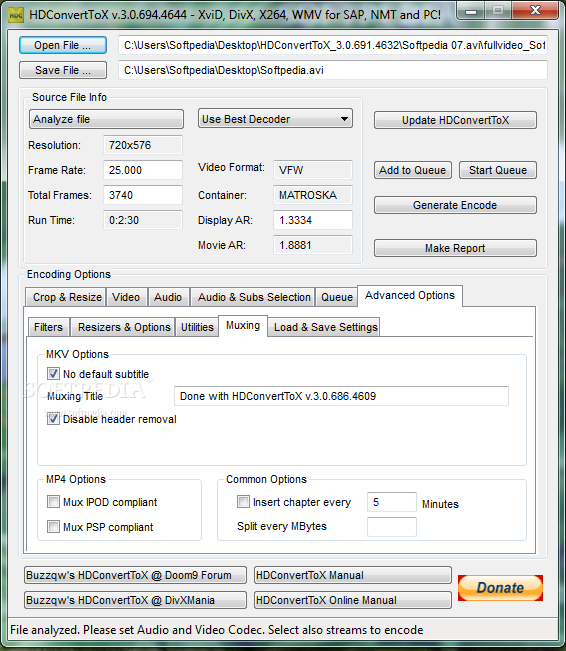Screen dimensions: 566x651
Task: Select the Muxing sub-tab
Action: pyautogui.click(x=243, y=326)
